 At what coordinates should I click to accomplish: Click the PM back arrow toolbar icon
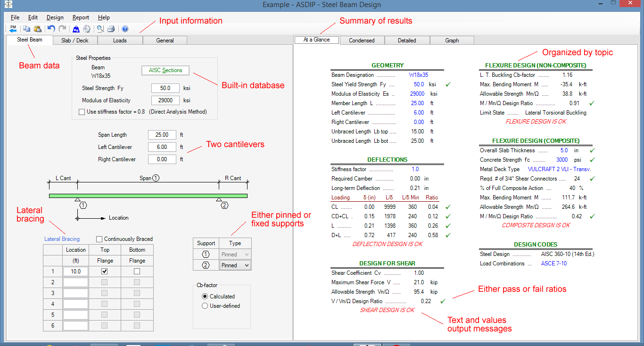(x=13, y=29)
